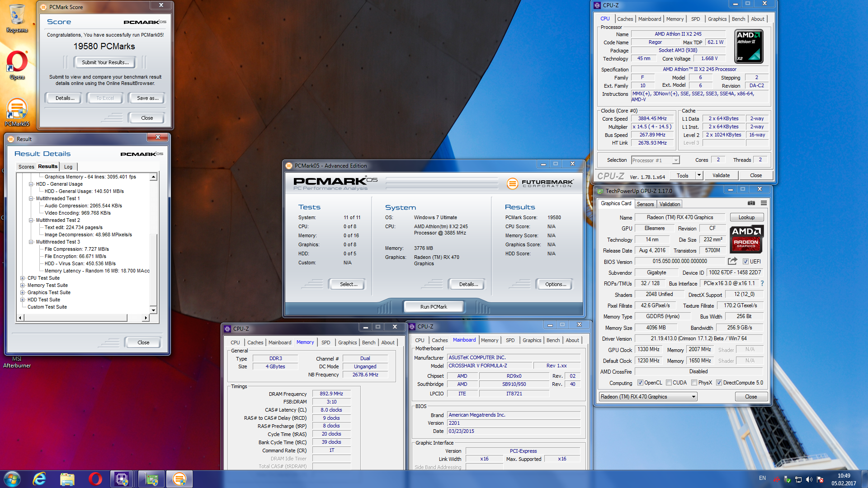Open GPU-Z hamburger menu icon

point(764,203)
